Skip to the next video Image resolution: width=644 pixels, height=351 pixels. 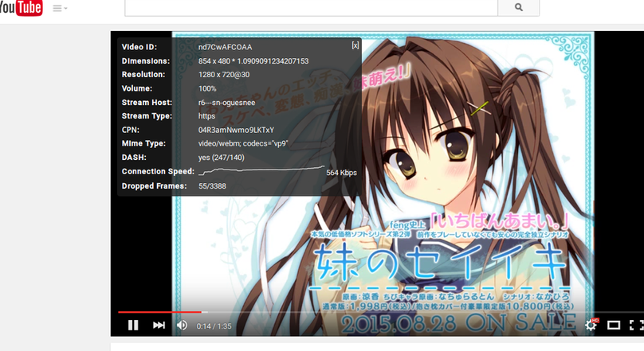coord(159,325)
